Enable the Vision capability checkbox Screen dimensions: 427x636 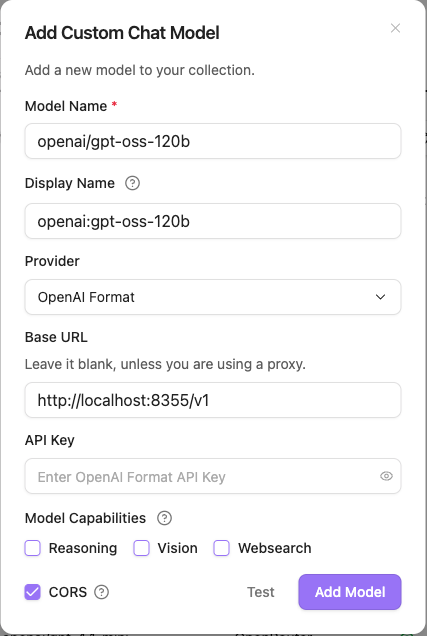(x=142, y=548)
